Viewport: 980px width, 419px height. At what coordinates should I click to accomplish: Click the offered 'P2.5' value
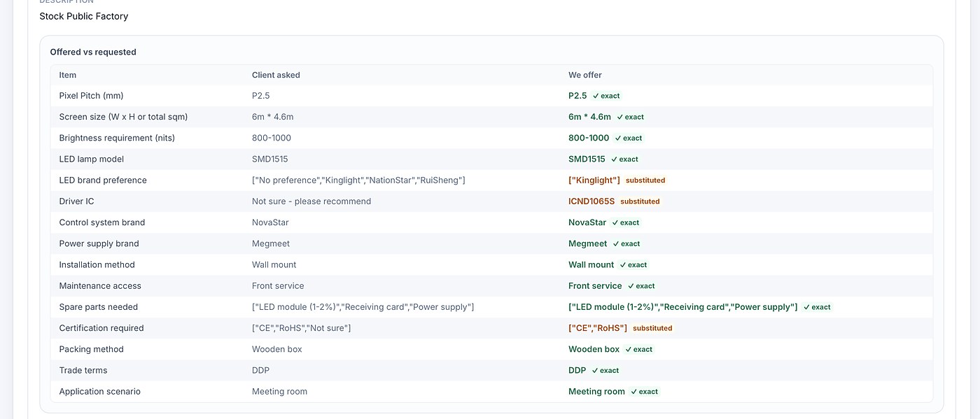pyautogui.click(x=577, y=96)
